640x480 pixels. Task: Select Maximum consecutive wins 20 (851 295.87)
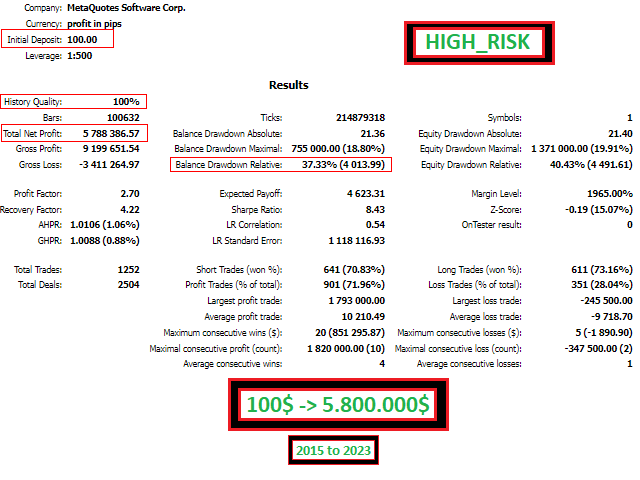click(x=350, y=333)
